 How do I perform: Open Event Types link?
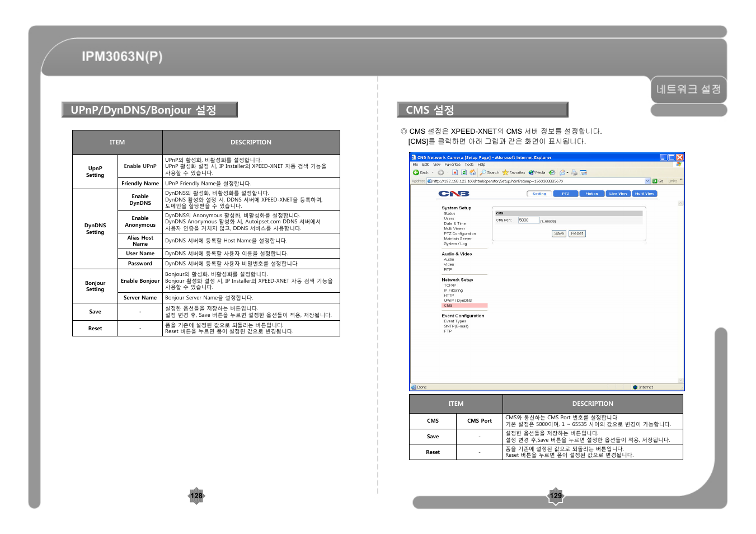coord(455,321)
